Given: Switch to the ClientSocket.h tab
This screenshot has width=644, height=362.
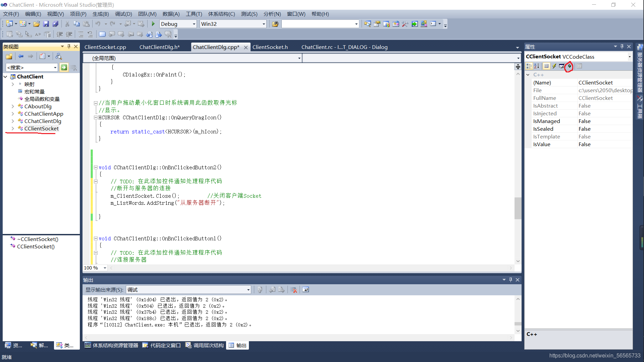Looking at the screenshot, I should [x=270, y=47].
